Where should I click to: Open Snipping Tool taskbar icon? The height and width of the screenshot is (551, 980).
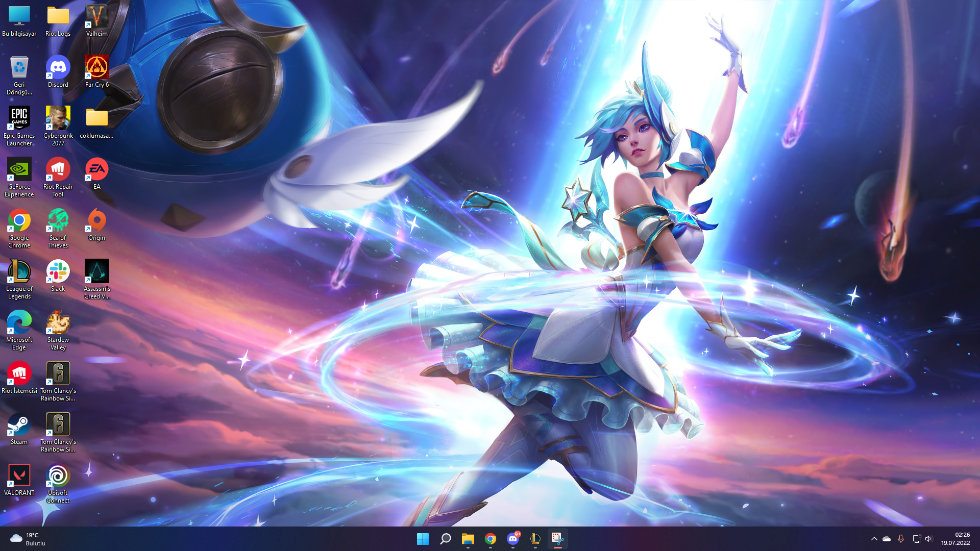(557, 539)
